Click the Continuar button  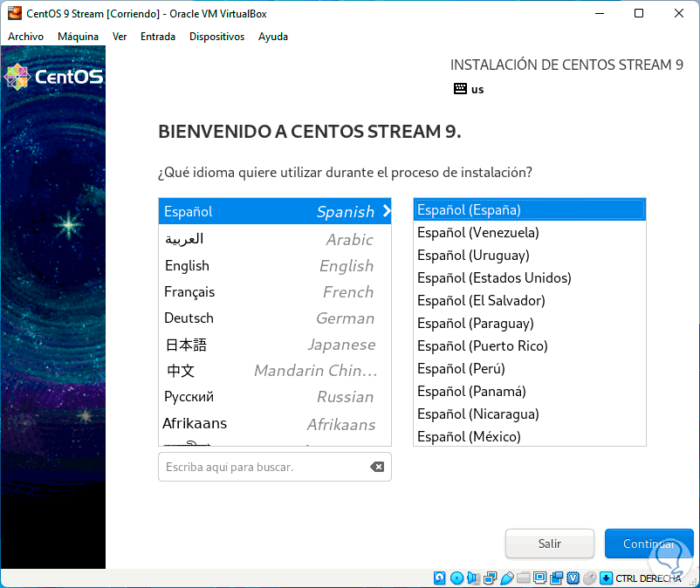pyautogui.click(x=649, y=544)
